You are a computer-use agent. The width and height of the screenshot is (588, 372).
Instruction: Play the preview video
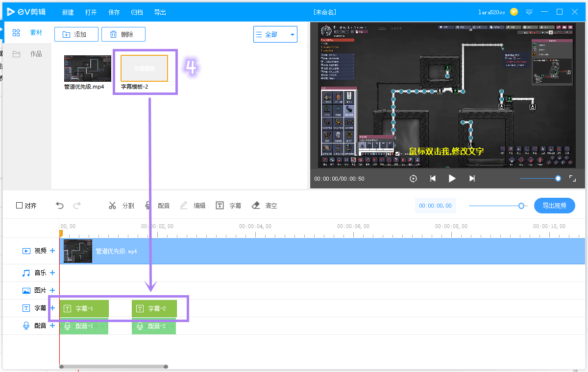click(452, 179)
